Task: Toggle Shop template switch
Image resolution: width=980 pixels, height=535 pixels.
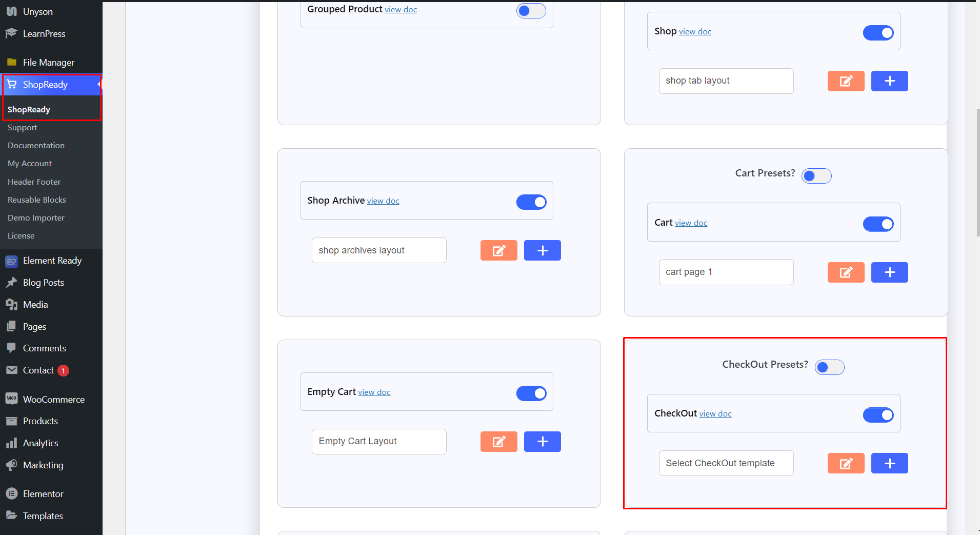Action: pyautogui.click(x=878, y=33)
